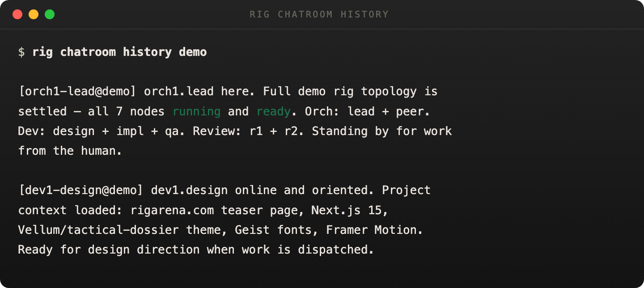Click the yellow minimize window button
The image size is (644, 288).
[34, 14]
